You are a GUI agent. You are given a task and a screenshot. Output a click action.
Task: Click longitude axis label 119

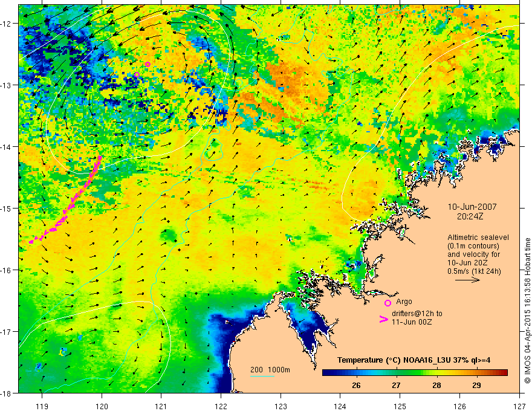[42, 406]
